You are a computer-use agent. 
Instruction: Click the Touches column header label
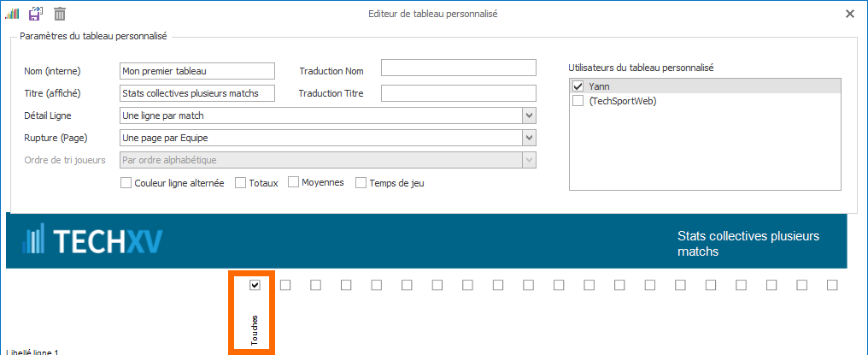tap(254, 330)
